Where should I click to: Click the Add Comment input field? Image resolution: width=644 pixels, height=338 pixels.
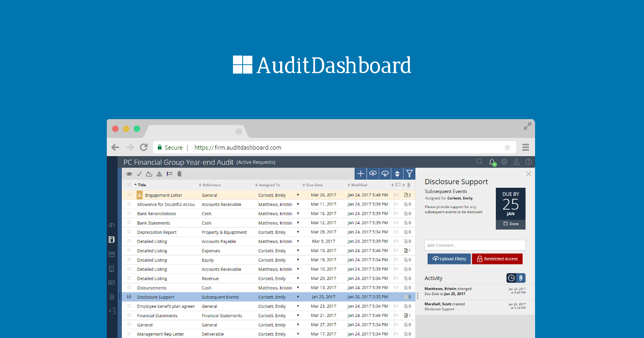475,245
